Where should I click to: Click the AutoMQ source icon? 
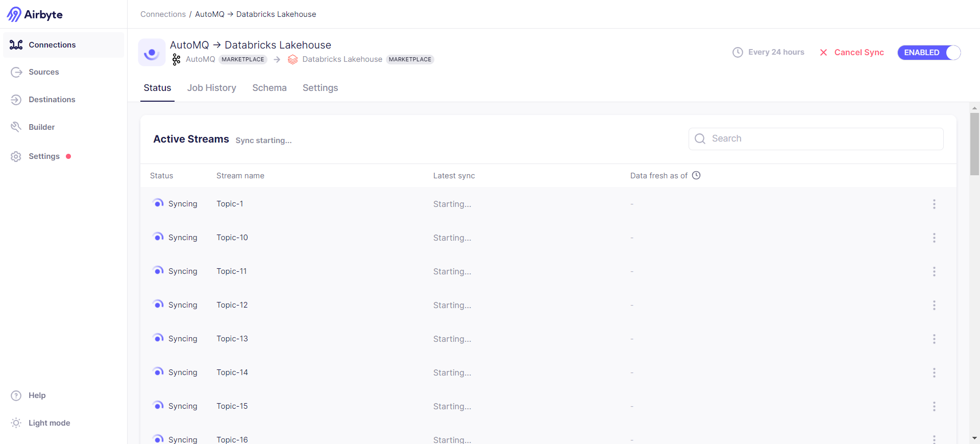coord(177,59)
